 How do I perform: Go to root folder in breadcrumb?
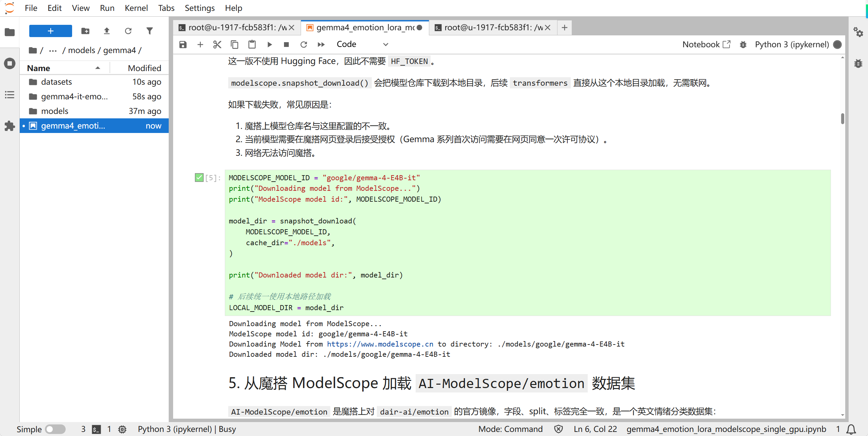(33, 50)
